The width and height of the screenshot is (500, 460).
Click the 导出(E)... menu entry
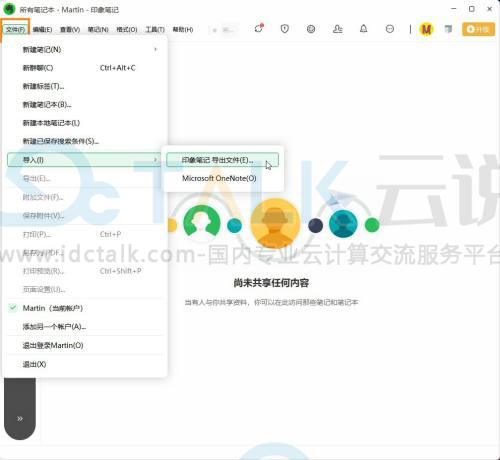(x=84, y=179)
